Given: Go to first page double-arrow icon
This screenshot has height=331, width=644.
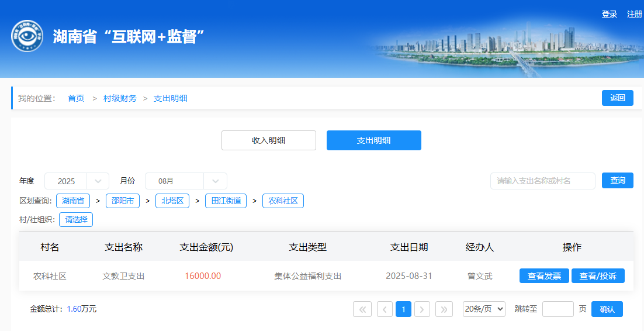Looking at the screenshot, I should (x=362, y=309).
